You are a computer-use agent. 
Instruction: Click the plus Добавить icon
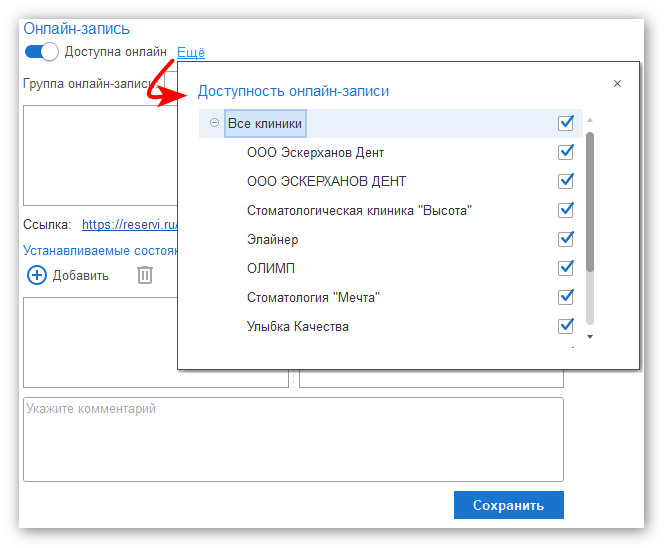37,275
